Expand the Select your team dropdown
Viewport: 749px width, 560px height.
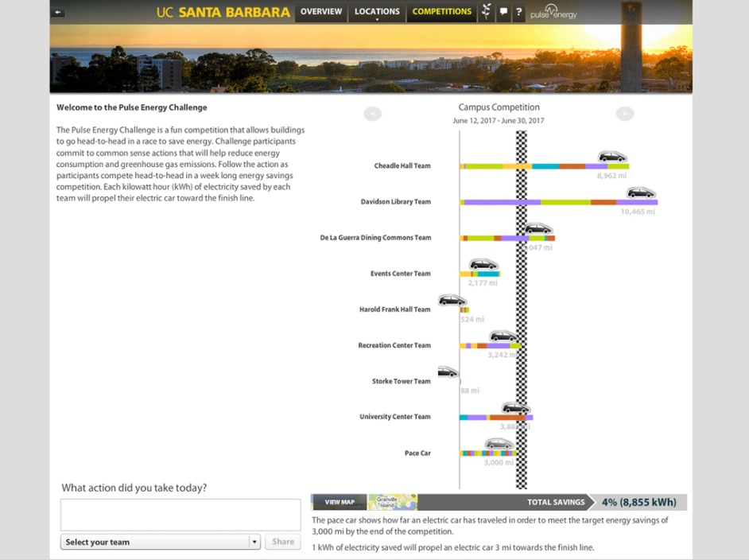[161, 542]
